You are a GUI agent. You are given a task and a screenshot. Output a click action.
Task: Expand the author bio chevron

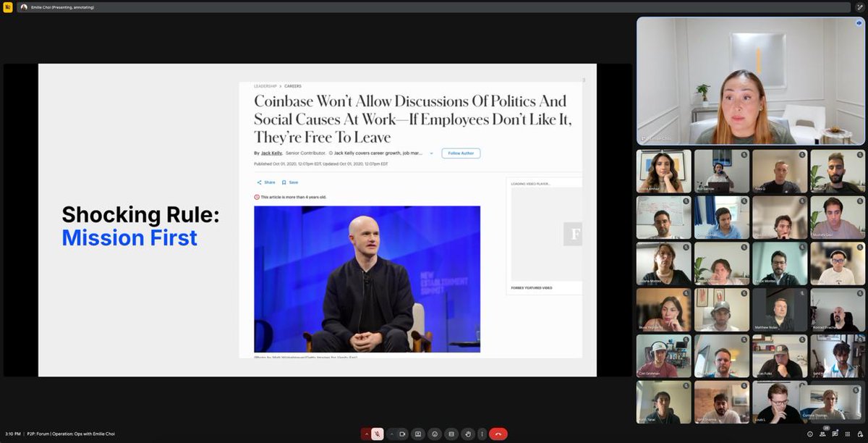[432, 153]
